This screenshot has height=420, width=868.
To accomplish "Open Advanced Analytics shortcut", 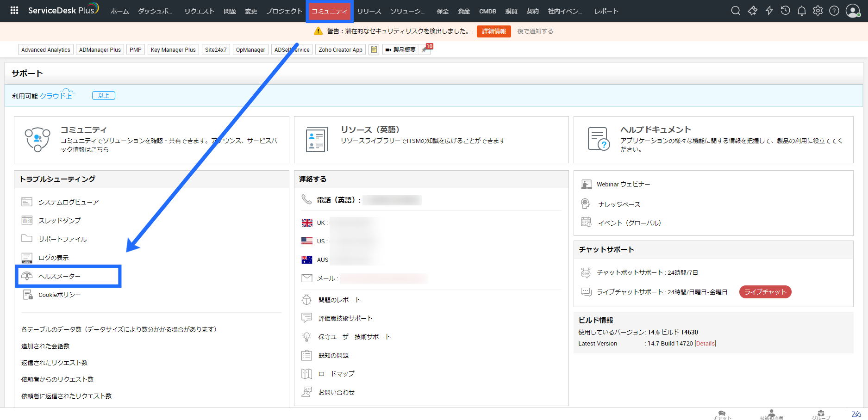I will (46, 49).
